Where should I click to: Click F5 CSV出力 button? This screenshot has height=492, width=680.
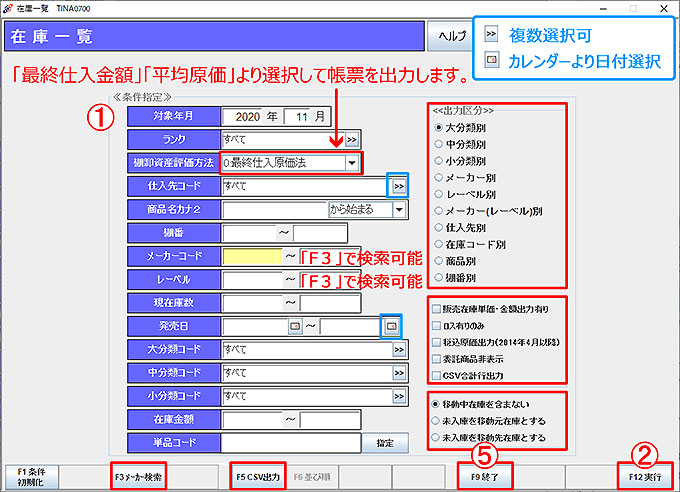(x=258, y=477)
